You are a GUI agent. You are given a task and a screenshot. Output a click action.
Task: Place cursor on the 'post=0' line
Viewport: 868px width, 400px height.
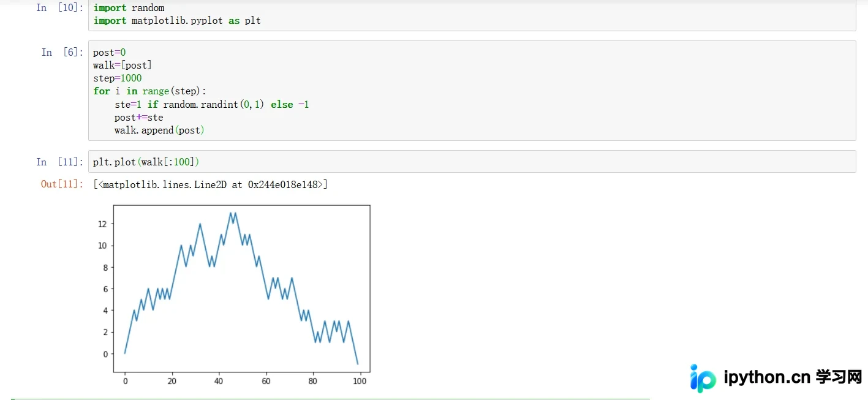click(110, 53)
